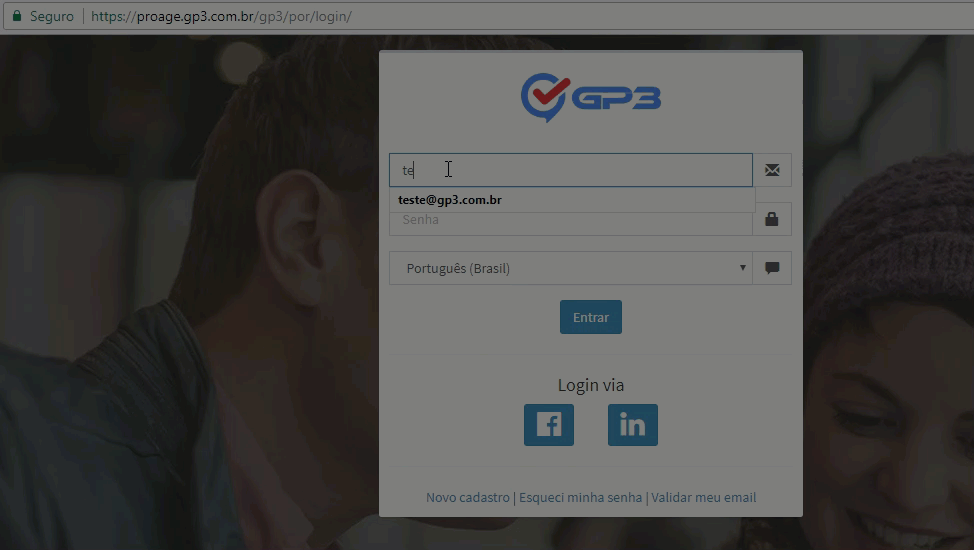
Task: Click the padlock icon beside Senha field
Action: coord(772,219)
